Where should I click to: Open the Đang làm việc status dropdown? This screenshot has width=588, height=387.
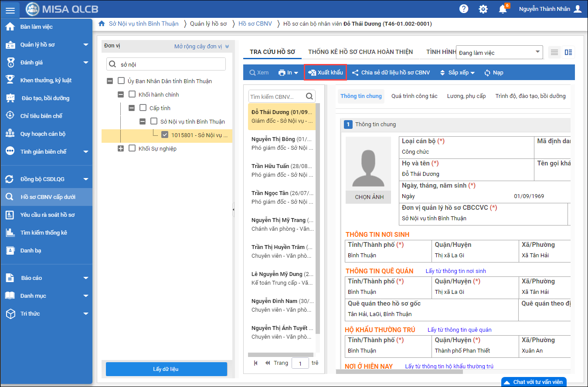[x=499, y=53]
